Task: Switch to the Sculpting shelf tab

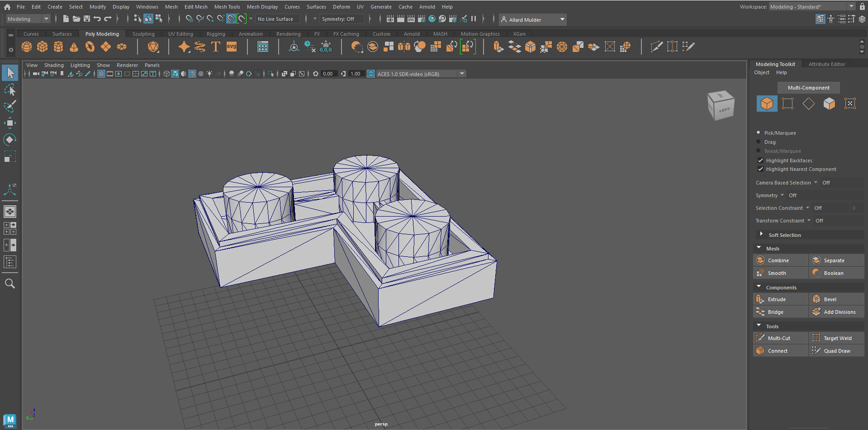Action: pyautogui.click(x=143, y=34)
